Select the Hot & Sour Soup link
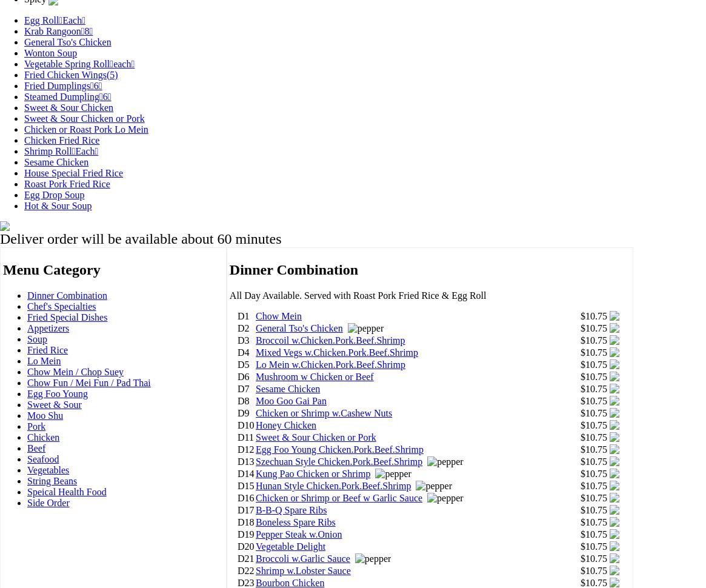The image size is (706, 588). [x=58, y=206]
